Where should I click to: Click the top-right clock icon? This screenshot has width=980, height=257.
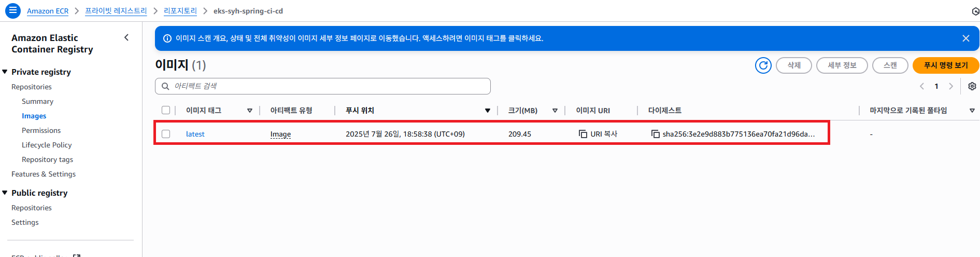click(x=975, y=11)
